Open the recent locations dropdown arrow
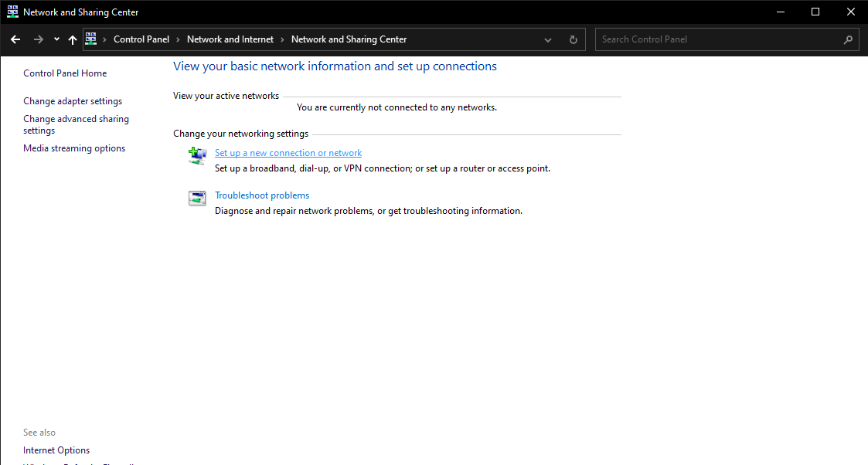This screenshot has height=465, width=868. click(x=56, y=39)
